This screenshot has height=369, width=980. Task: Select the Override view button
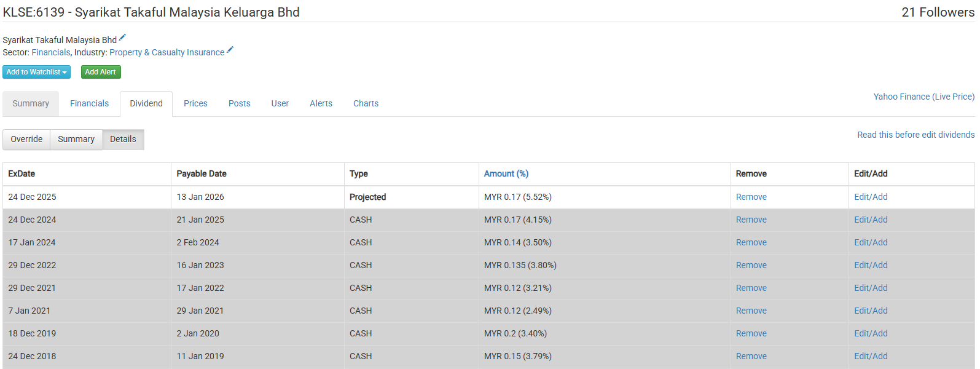coord(26,139)
